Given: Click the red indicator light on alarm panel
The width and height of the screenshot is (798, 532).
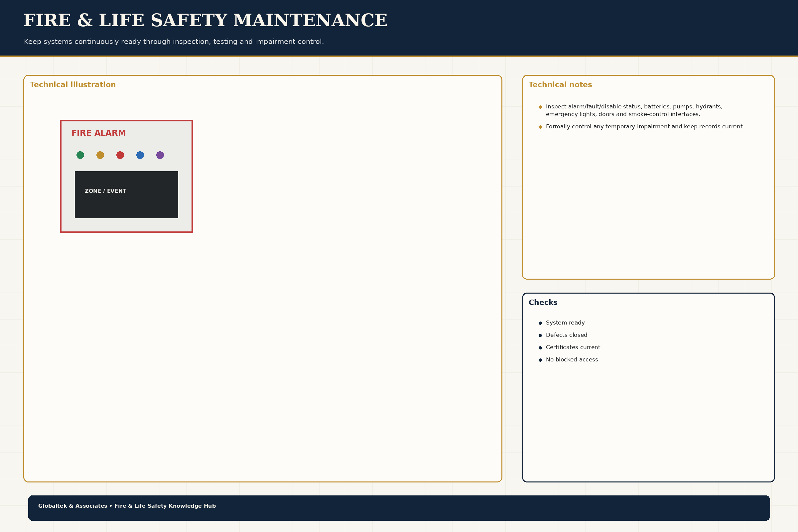Looking at the screenshot, I should coord(120,155).
